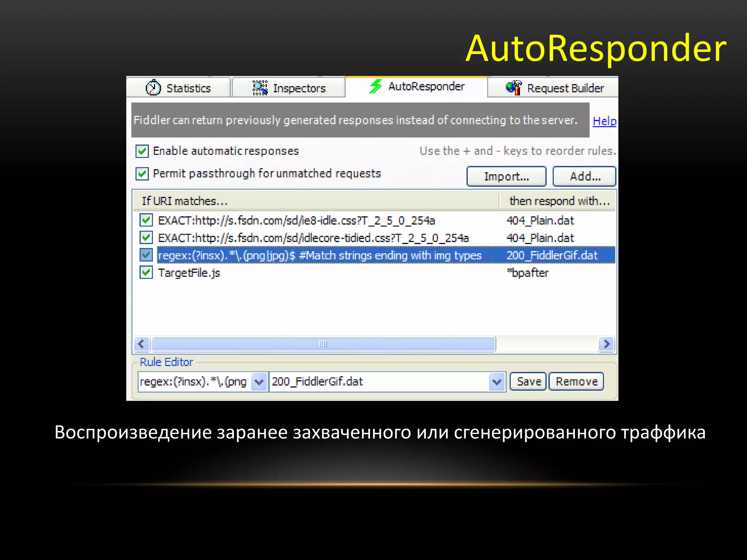Click the regex match input in Rule Editor

pos(195,382)
